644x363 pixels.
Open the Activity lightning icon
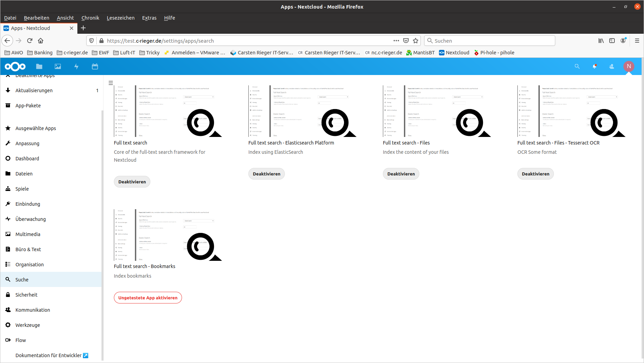click(x=76, y=66)
